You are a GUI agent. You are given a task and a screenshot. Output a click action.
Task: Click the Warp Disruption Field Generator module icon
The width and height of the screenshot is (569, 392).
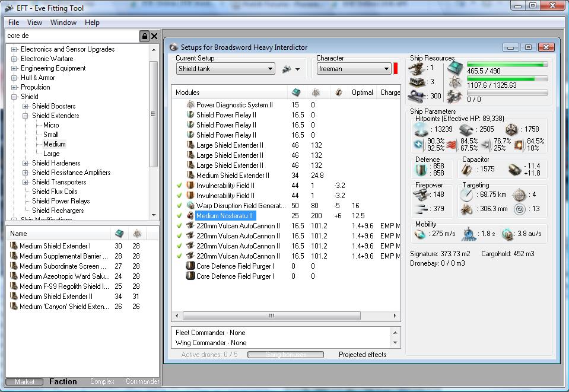click(190, 206)
